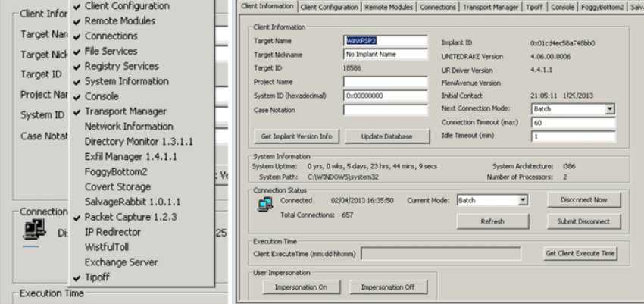644x304 pixels.
Task: Switch to the Tipoff tab
Action: point(534,7)
